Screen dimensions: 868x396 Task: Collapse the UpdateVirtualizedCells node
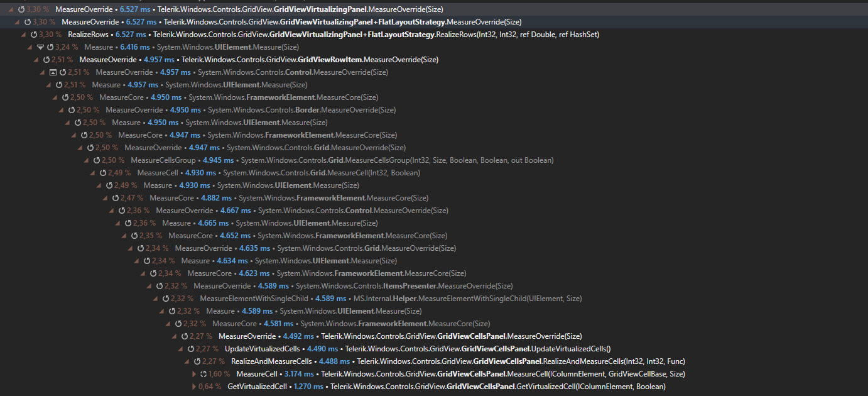[182, 349]
